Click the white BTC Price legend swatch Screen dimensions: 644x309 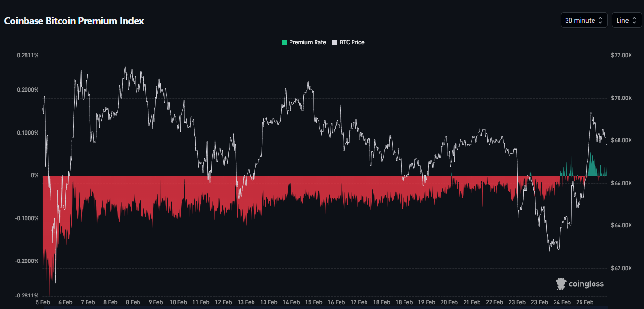click(335, 42)
